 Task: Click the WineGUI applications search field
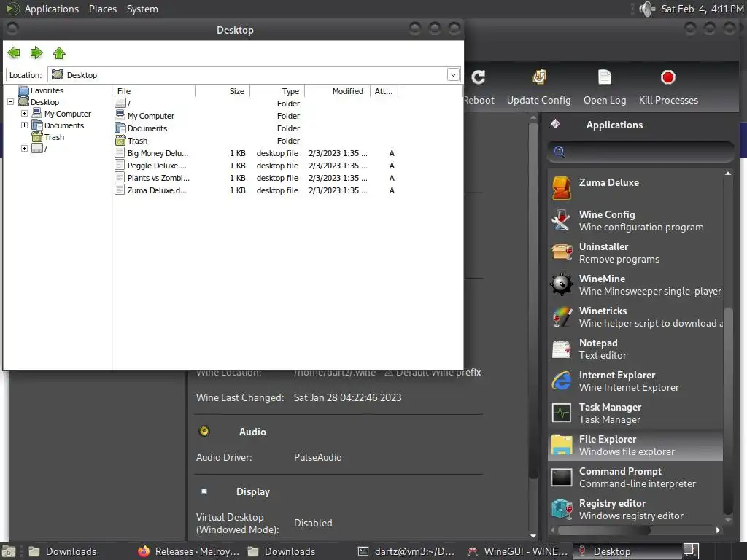(x=640, y=152)
